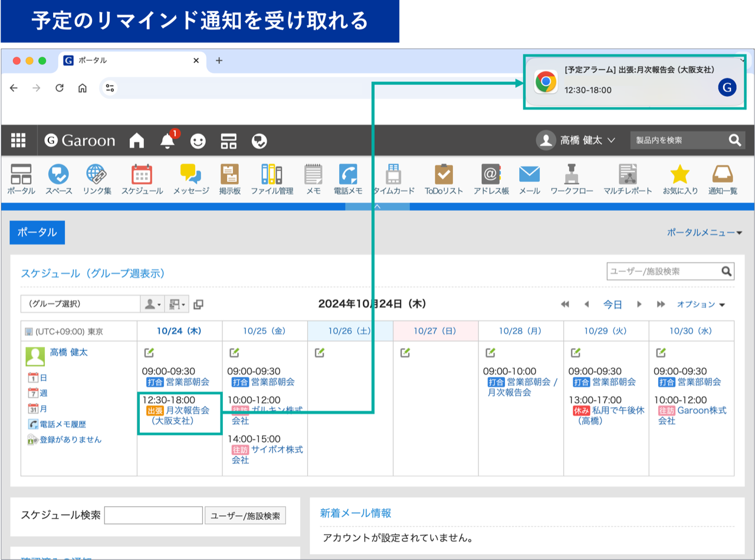
Task: Click the layout panels icon in header
Action: (x=229, y=140)
